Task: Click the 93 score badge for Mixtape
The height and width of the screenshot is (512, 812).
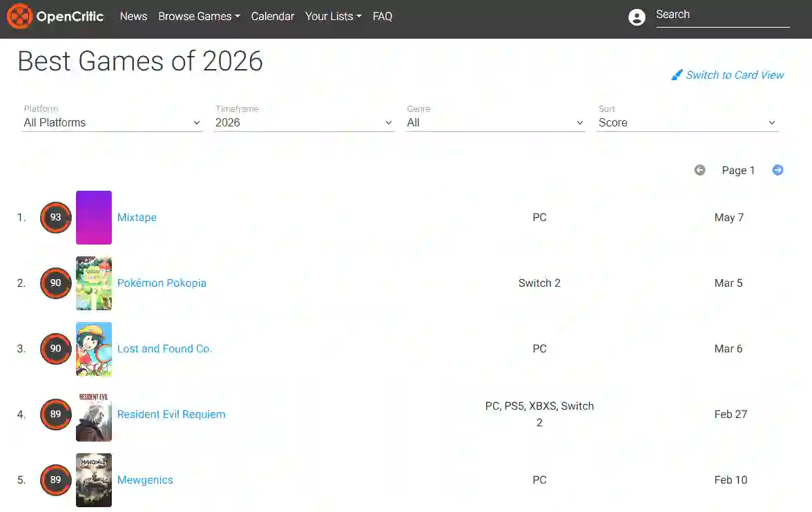Action: pyautogui.click(x=55, y=217)
